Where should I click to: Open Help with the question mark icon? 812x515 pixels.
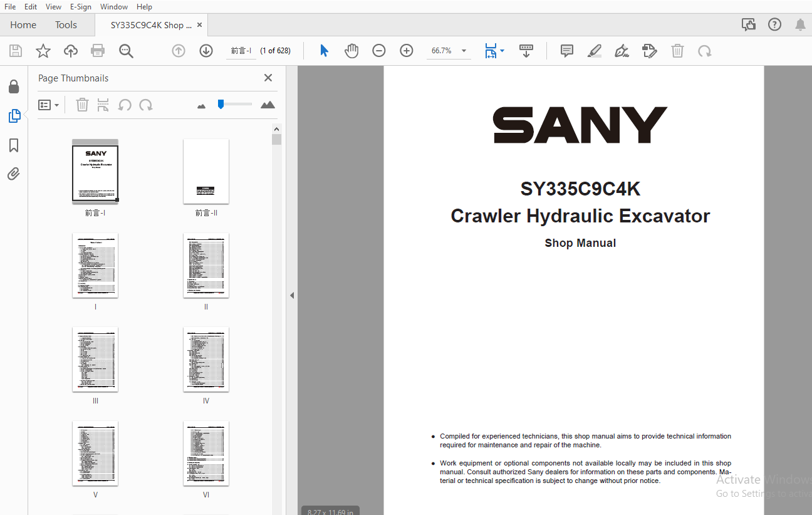[x=775, y=24]
